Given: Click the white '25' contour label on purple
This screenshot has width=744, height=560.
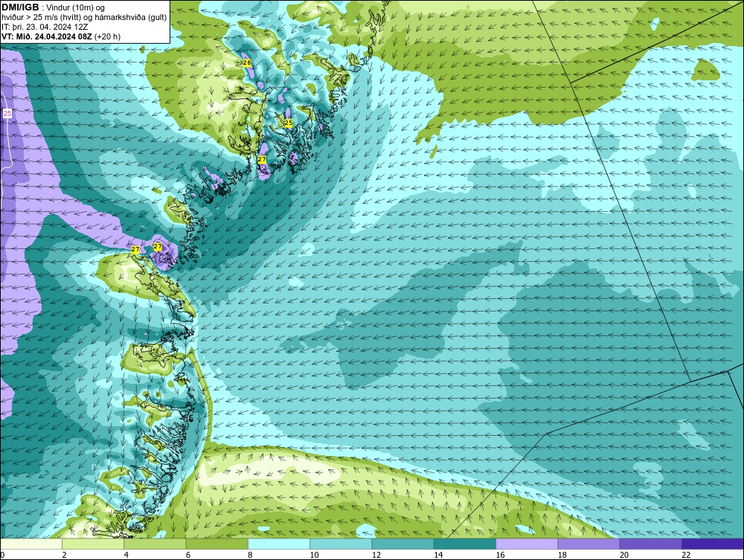Looking at the screenshot, I should tap(7, 113).
